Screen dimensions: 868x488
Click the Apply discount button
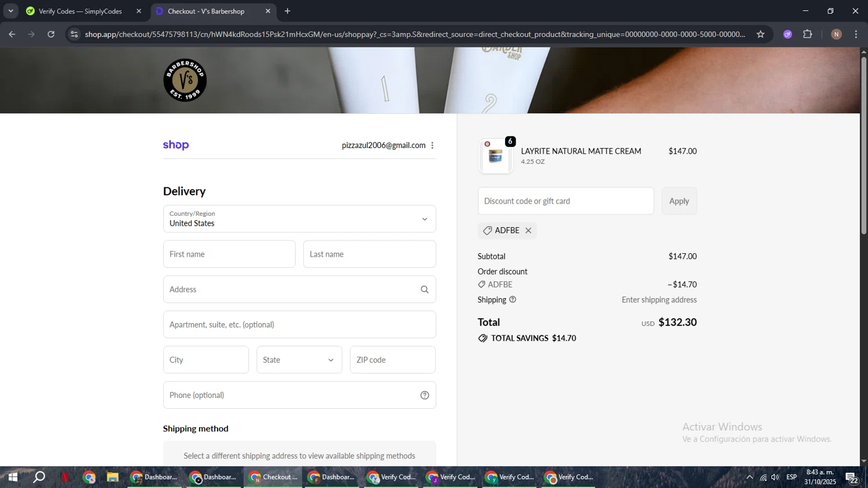coord(679,201)
